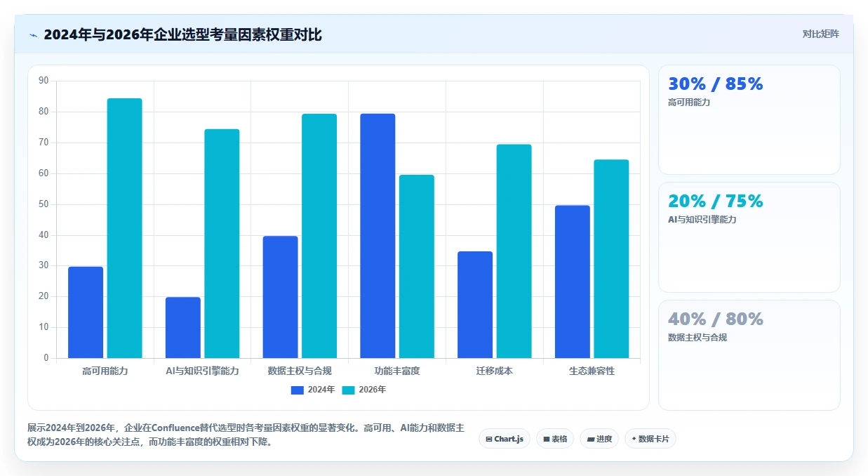Click the 2024 bar for 功能丰富度
Screen dimensions: 868x476
[x=378, y=236]
